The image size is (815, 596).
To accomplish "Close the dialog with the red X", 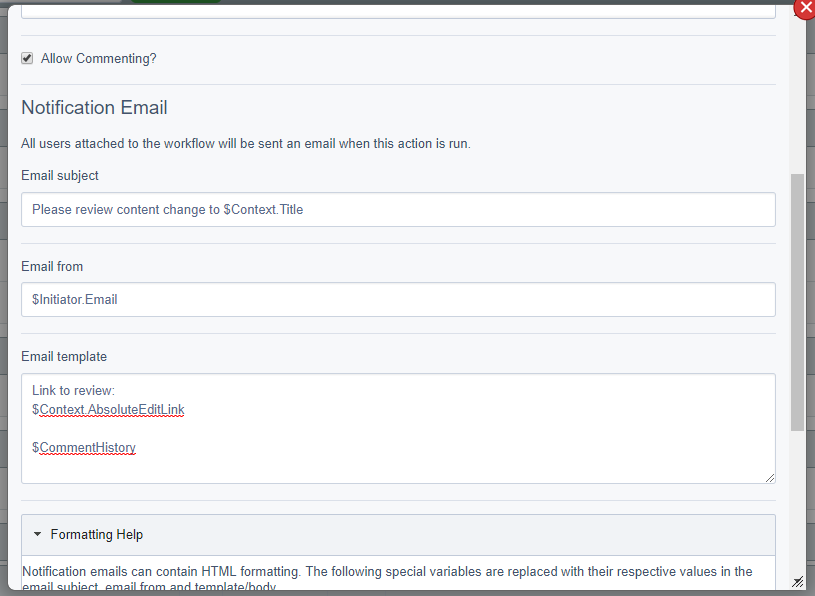I will (805, 8).
